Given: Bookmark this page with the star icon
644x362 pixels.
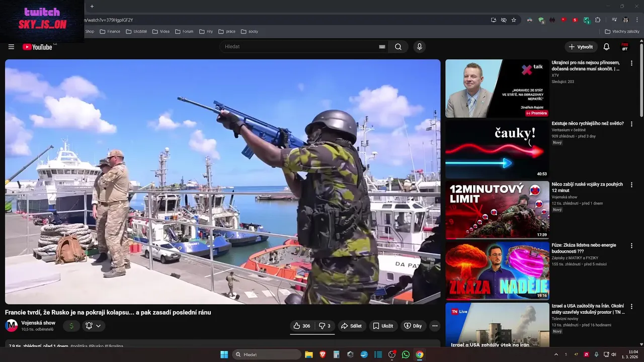Looking at the screenshot, I should pyautogui.click(x=514, y=20).
